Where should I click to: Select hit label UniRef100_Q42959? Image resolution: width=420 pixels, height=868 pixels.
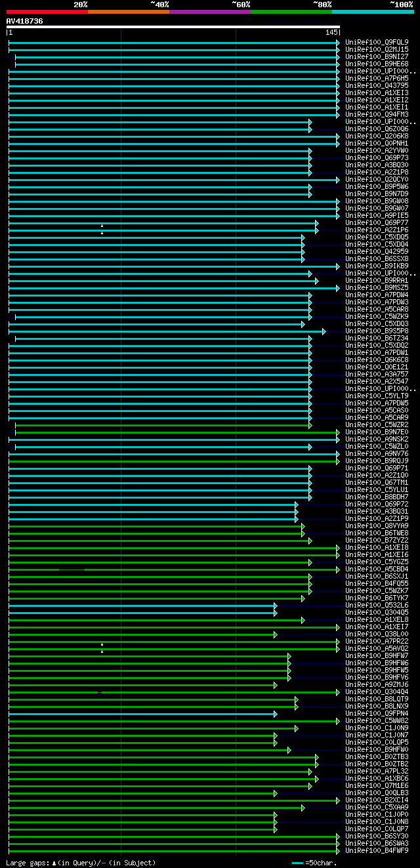click(x=377, y=251)
